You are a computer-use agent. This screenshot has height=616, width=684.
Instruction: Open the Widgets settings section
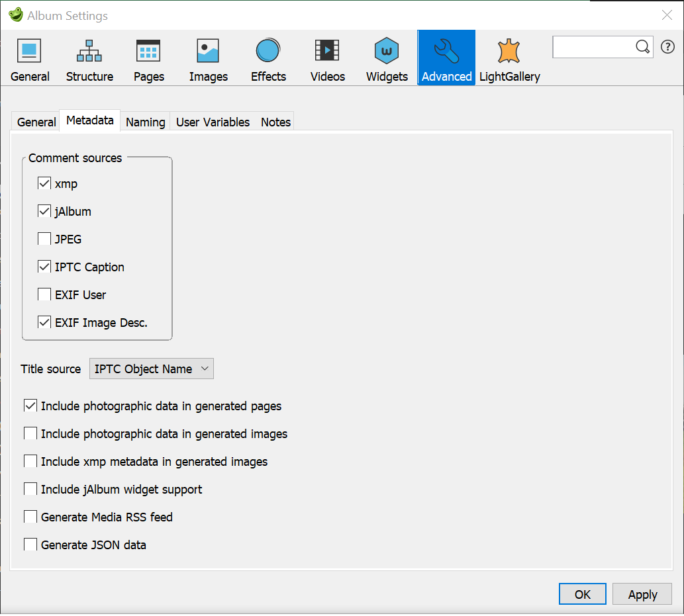(386, 58)
